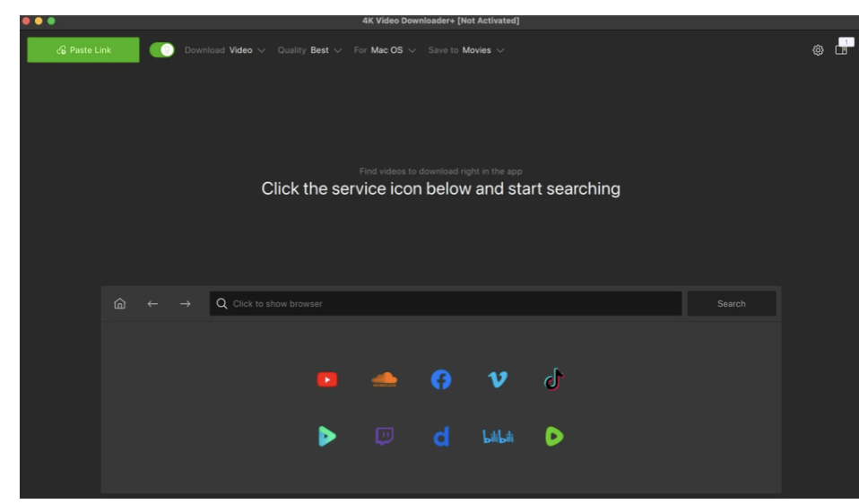Image resolution: width=859 pixels, height=504 pixels.
Task: Click the 'Click to show browser' field
Action: coord(446,303)
